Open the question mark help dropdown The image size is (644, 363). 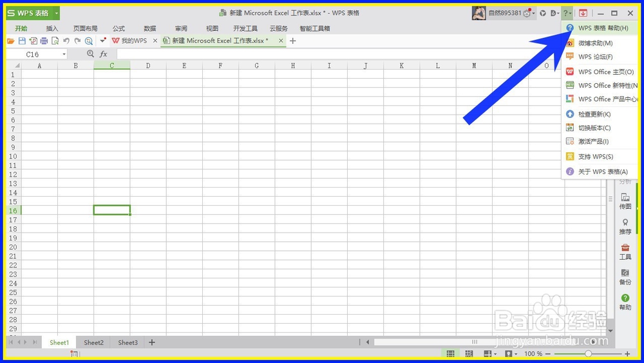[567, 13]
